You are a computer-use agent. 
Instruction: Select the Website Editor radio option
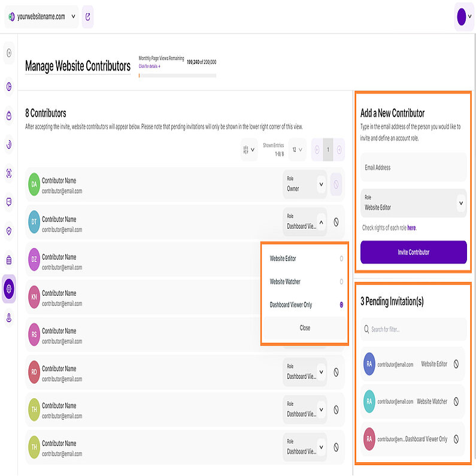pyautogui.click(x=341, y=259)
